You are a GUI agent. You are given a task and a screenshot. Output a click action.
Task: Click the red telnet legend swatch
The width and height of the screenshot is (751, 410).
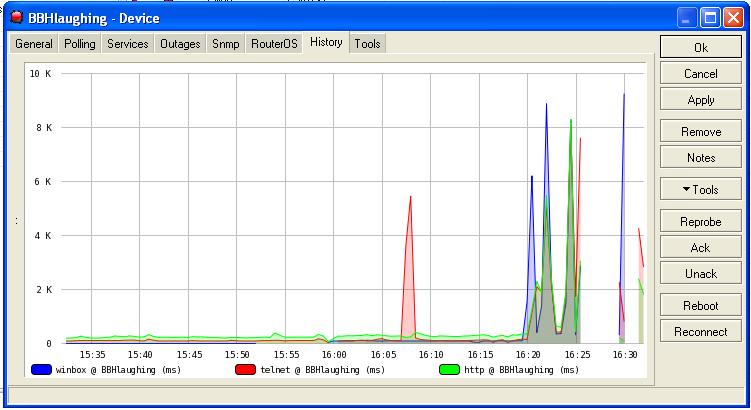(x=245, y=370)
